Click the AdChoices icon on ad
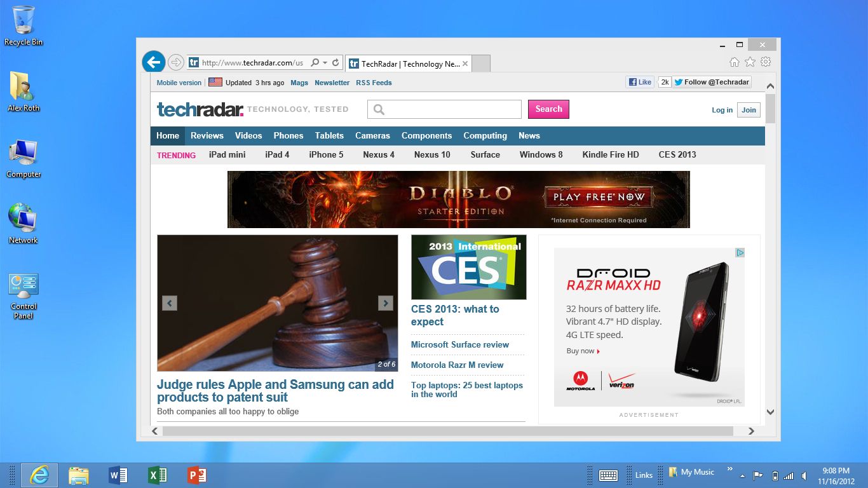 (740, 252)
